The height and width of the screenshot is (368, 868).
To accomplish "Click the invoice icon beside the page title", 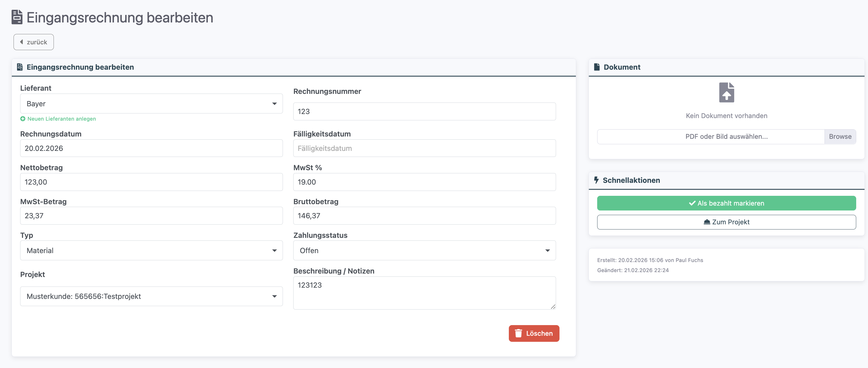I will tap(17, 17).
